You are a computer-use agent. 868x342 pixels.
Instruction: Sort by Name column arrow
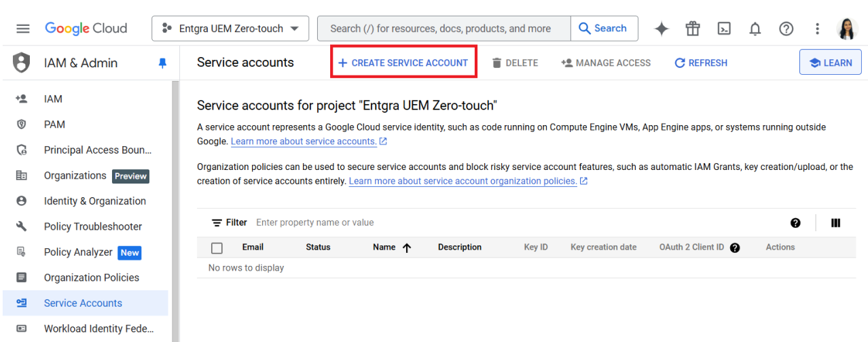tap(407, 247)
